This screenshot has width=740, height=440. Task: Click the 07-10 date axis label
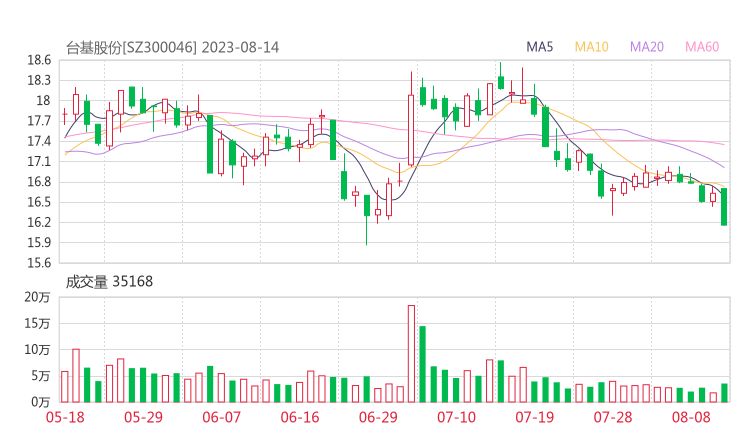click(456, 417)
